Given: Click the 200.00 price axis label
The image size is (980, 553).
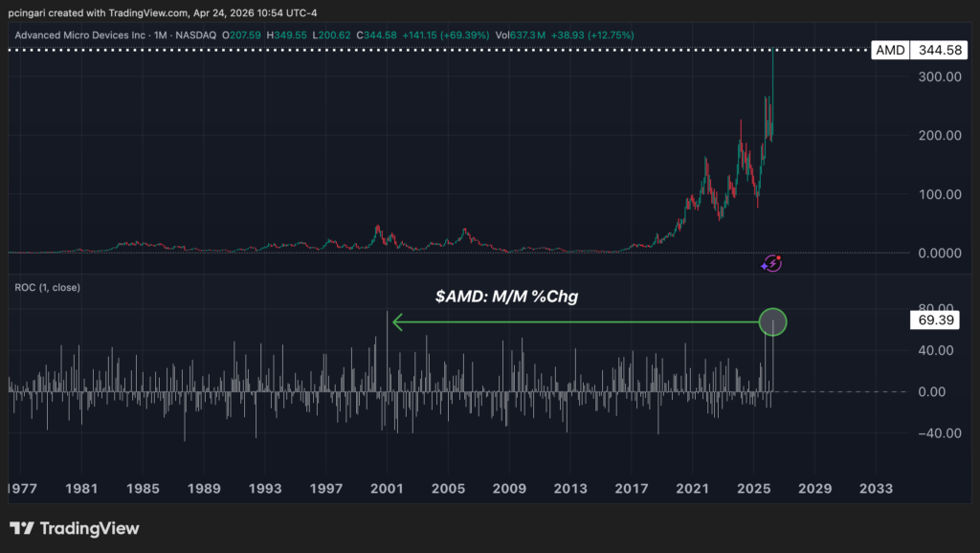Looking at the screenshot, I should [940, 136].
